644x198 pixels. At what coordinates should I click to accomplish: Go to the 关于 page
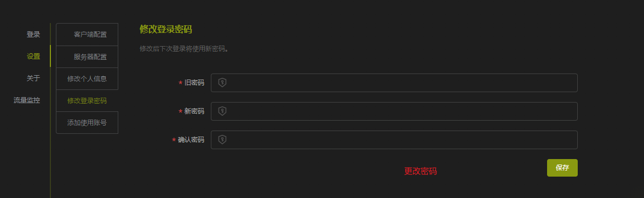point(33,78)
